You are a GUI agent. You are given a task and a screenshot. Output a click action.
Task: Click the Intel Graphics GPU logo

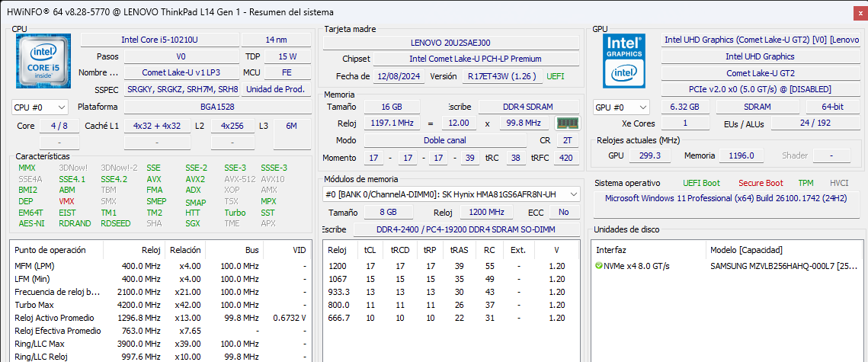point(624,60)
